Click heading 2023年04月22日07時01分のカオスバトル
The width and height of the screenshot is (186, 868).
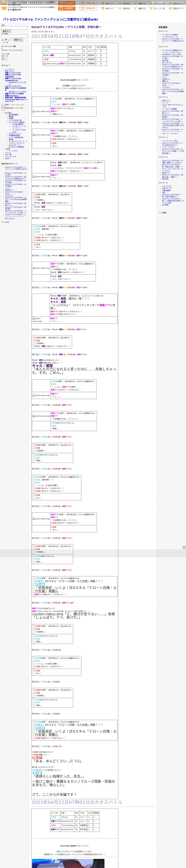coord(77,802)
